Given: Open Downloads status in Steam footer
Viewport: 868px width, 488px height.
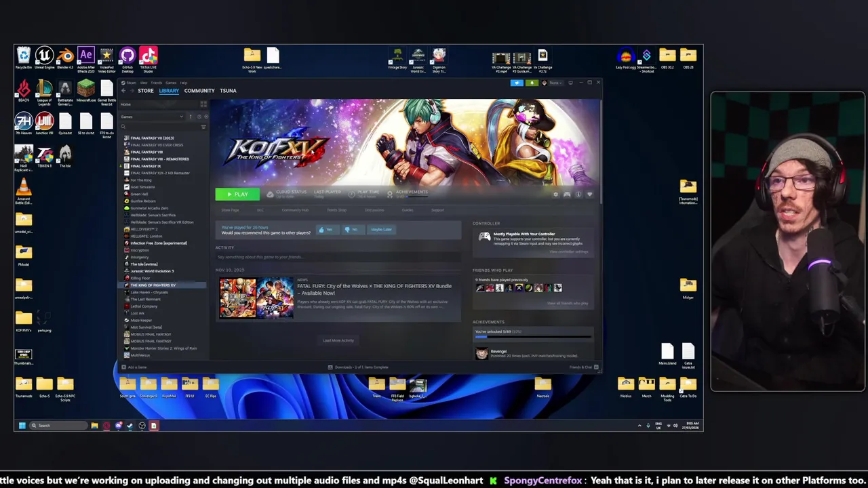Looking at the screenshot, I should click(358, 367).
